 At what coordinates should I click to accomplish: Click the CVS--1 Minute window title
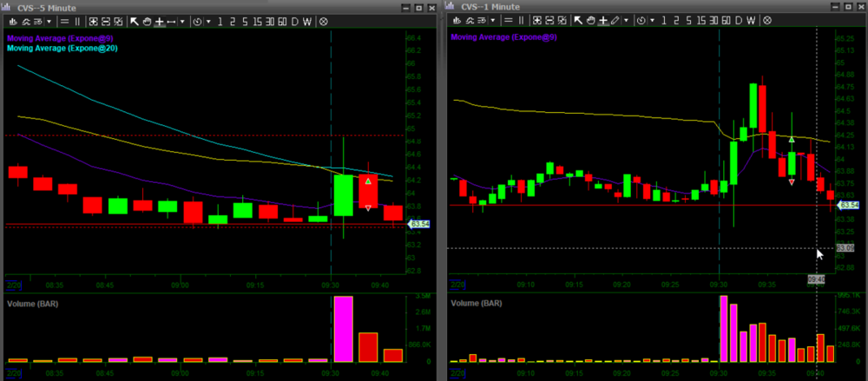click(x=490, y=6)
